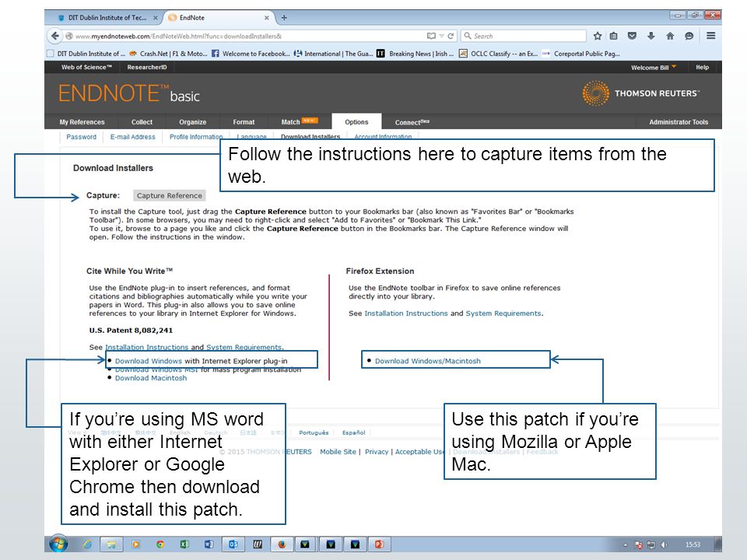Open Crash.Net F1 bookmark
747x560 pixels.
click(169, 54)
